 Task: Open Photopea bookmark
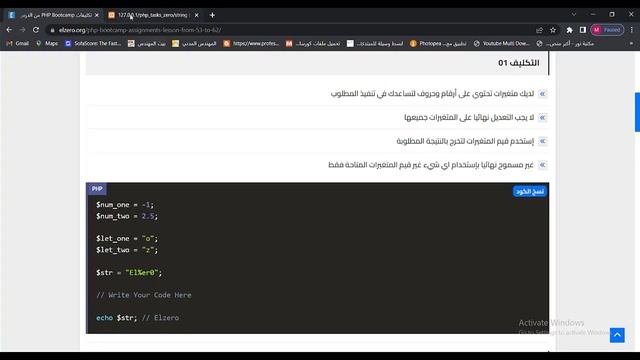pyautogui.click(x=438, y=43)
